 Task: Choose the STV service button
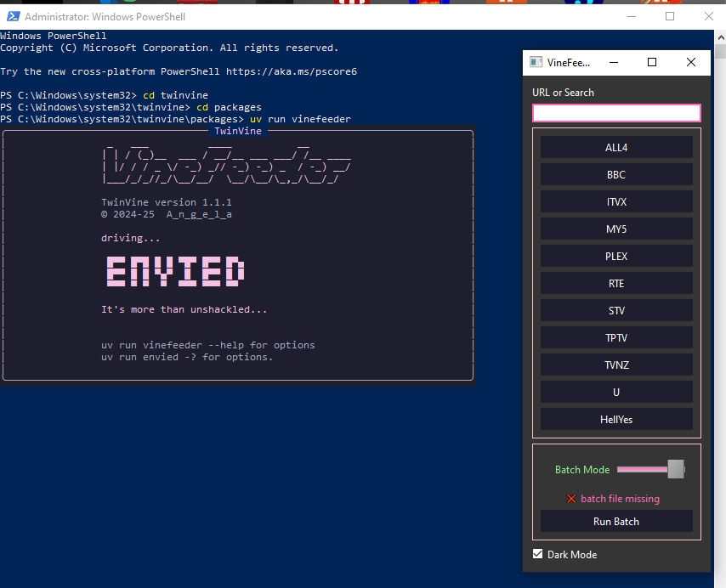616,311
